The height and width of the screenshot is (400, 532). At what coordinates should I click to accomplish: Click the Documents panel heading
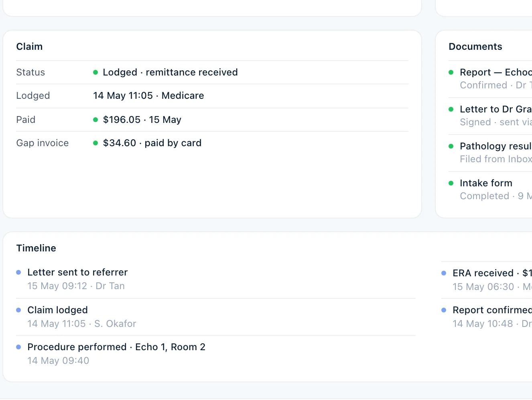click(x=475, y=47)
